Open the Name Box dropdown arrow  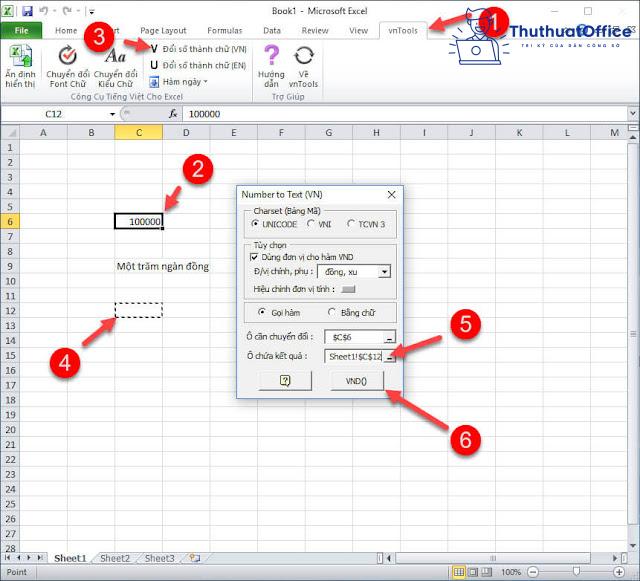click(x=112, y=114)
